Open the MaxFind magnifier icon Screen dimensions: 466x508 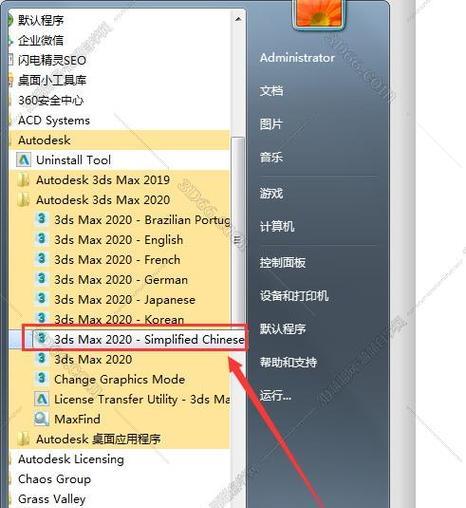click(x=41, y=419)
